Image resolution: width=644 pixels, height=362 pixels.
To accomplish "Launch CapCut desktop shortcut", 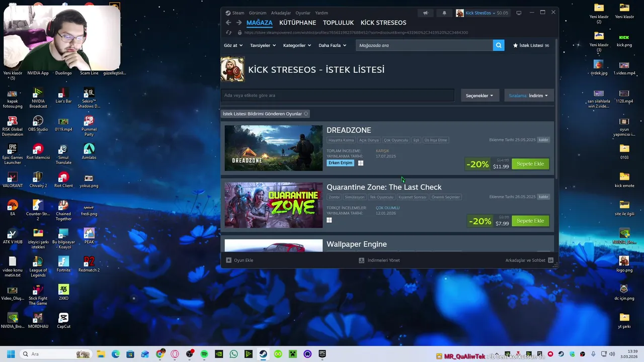I will [x=63, y=321].
